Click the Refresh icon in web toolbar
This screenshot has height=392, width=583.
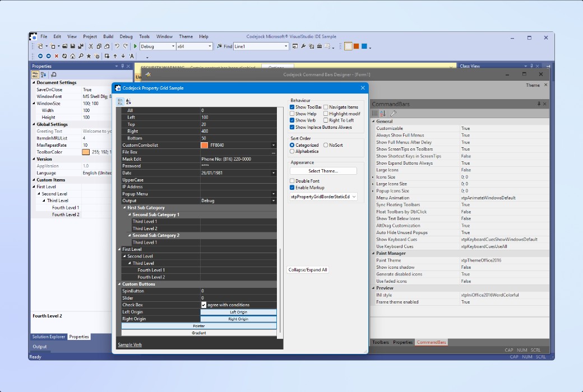click(64, 56)
